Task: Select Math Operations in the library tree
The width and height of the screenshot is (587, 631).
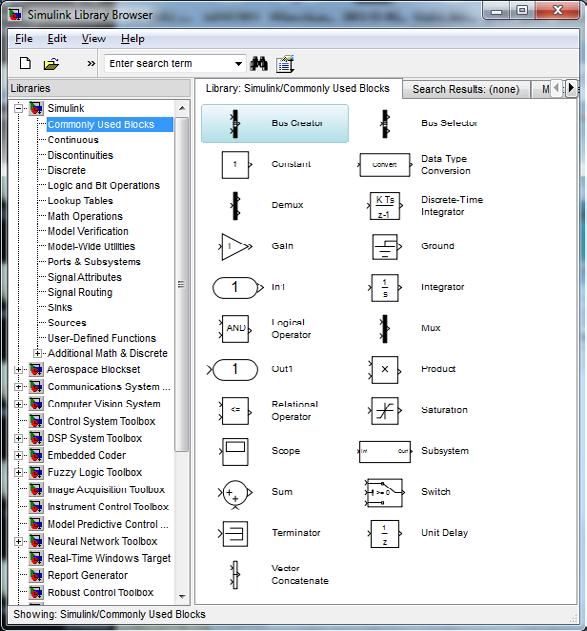Action: [x=85, y=216]
